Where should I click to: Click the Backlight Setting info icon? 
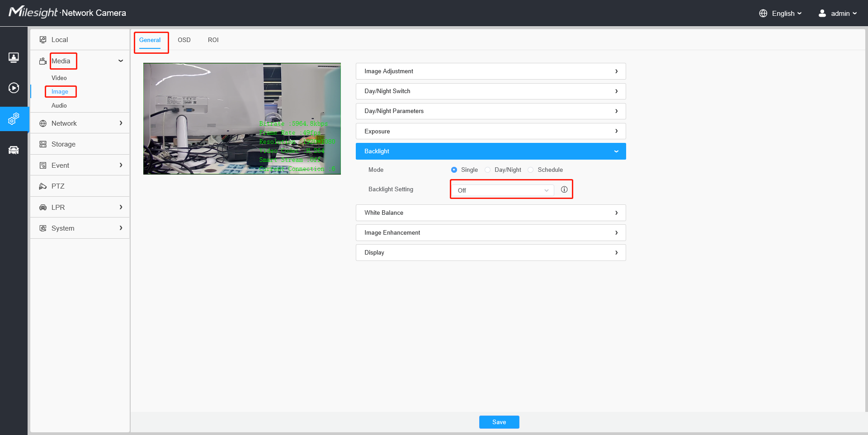(x=564, y=189)
